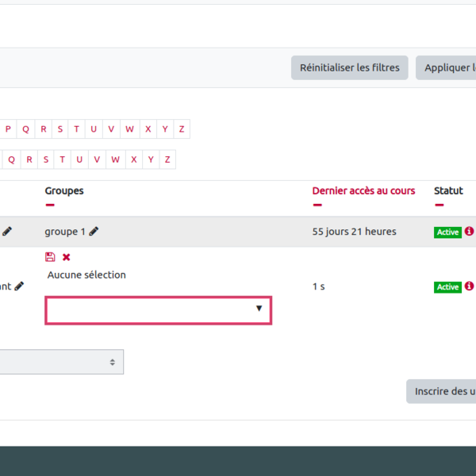Image resolution: width=476 pixels, height=476 pixels.
Task: Sort by Dernier accès au cours column
Action: (x=363, y=190)
